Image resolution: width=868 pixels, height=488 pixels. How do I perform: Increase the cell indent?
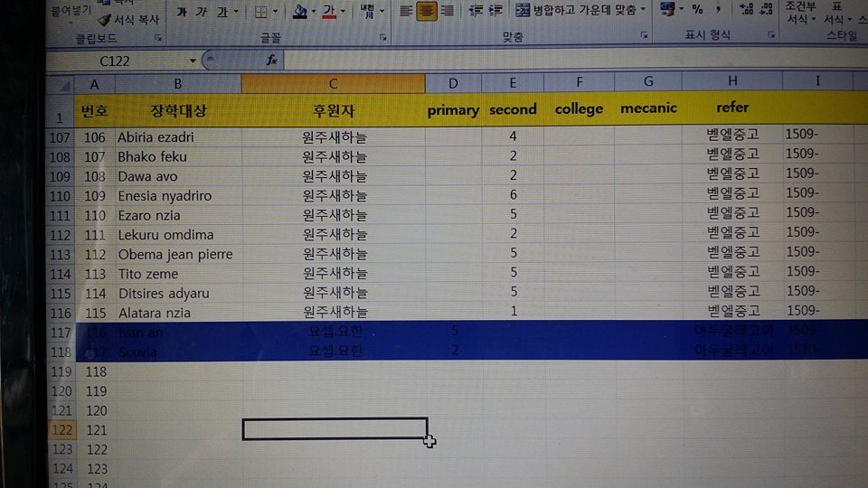(495, 11)
